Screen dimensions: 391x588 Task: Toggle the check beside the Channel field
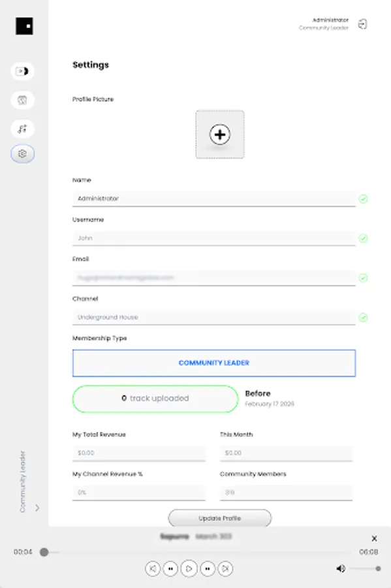pos(363,317)
